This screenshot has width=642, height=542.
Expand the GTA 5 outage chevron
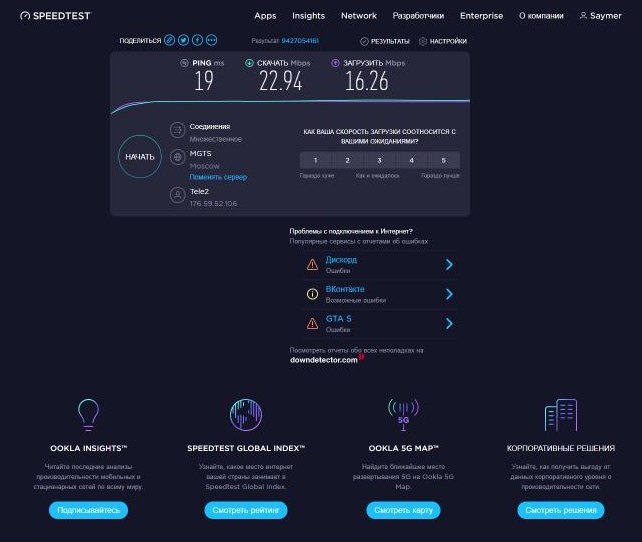pos(449,323)
